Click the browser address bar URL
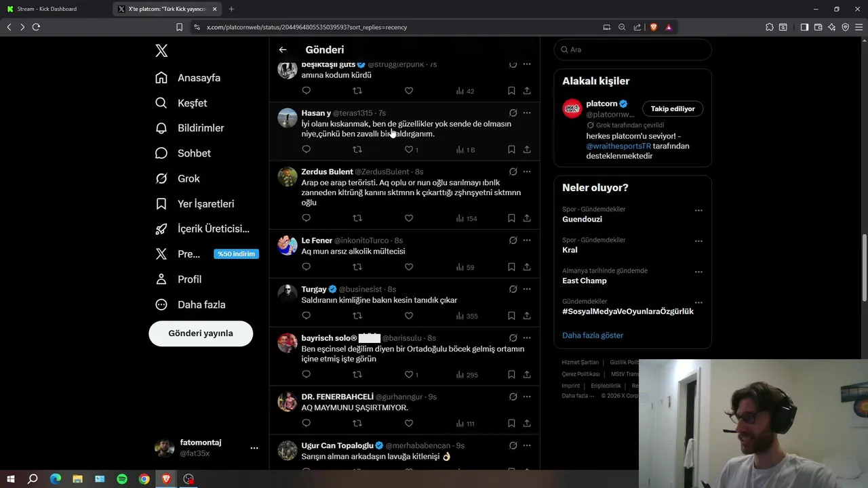Image resolution: width=868 pixels, height=488 pixels. coord(307,27)
